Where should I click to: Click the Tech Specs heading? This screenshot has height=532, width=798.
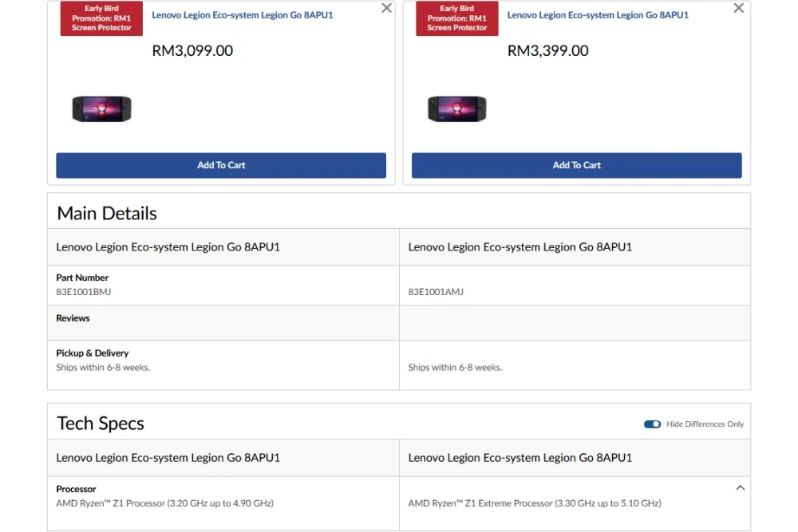[101, 424]
